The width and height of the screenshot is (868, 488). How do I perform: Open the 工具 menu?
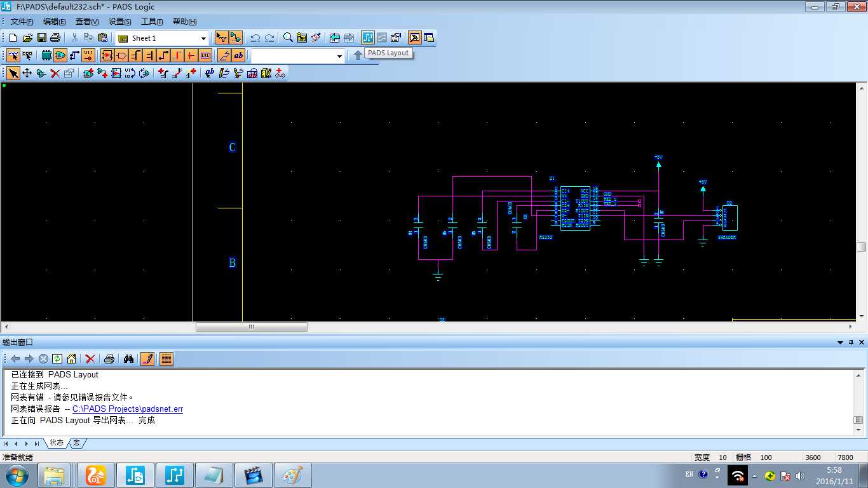[x=152, y=22]
